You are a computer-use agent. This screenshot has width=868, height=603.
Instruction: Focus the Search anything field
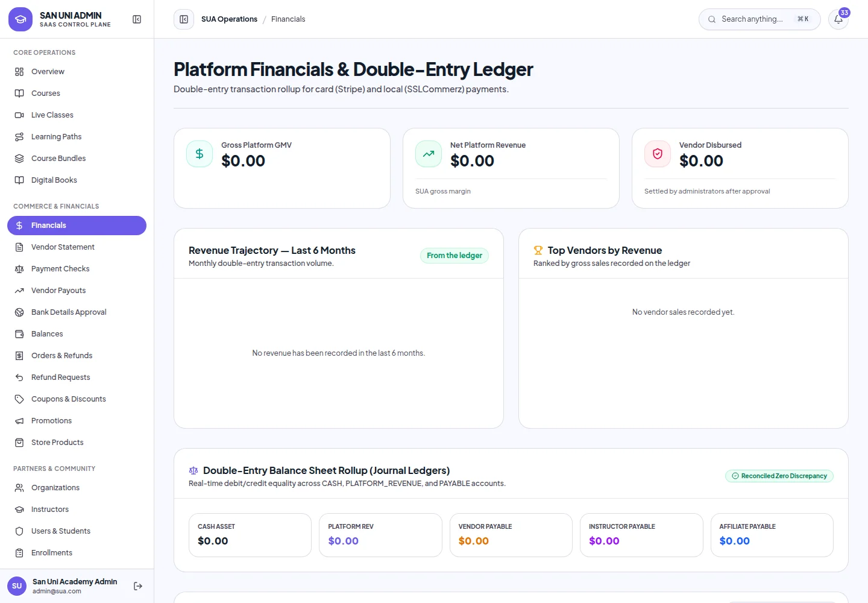click(x=759, y=19)
